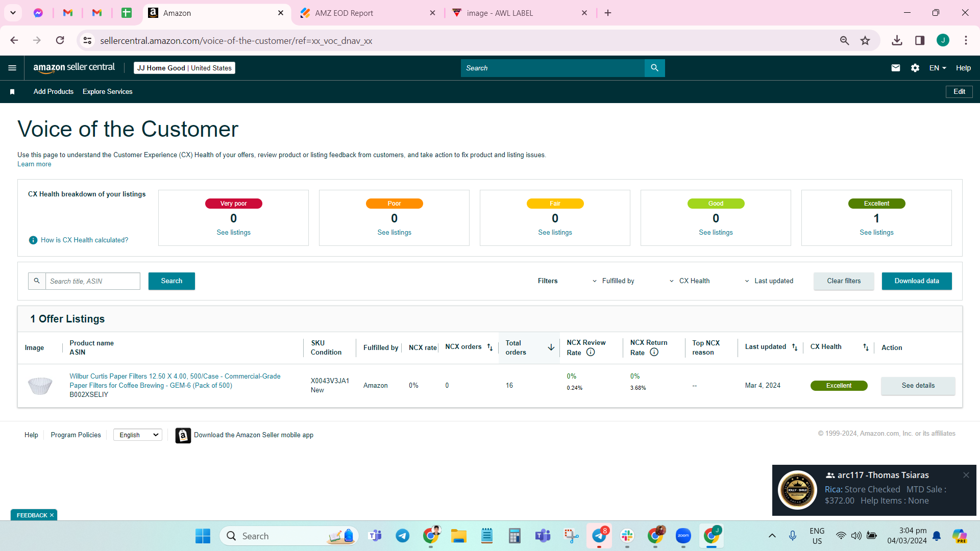Viewport: 980px width, 551px height.
Task: Click the Search title, ASIN input field
Action: point(93,281)
